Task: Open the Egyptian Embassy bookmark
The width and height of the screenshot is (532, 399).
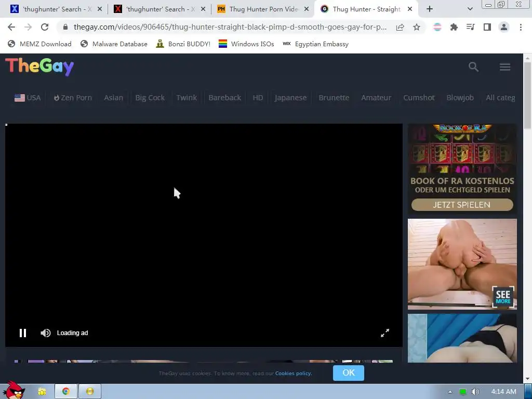Action: click(x=316, y=44)
